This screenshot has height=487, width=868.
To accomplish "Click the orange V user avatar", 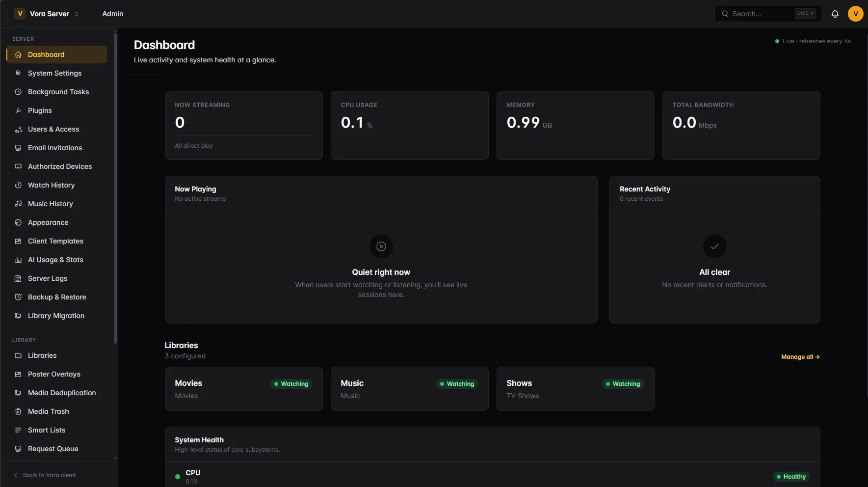I will click(x=856, y=14).
